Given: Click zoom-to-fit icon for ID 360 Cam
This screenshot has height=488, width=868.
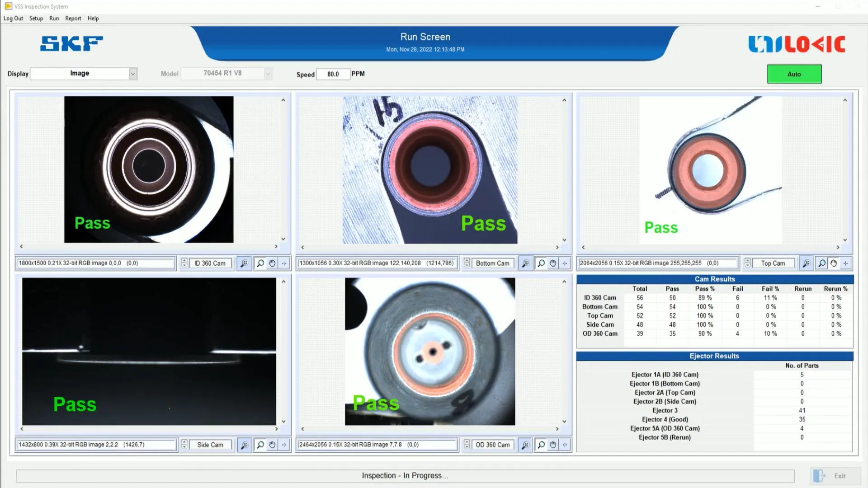Looking at the screenshot, I should tap(244, 263).
